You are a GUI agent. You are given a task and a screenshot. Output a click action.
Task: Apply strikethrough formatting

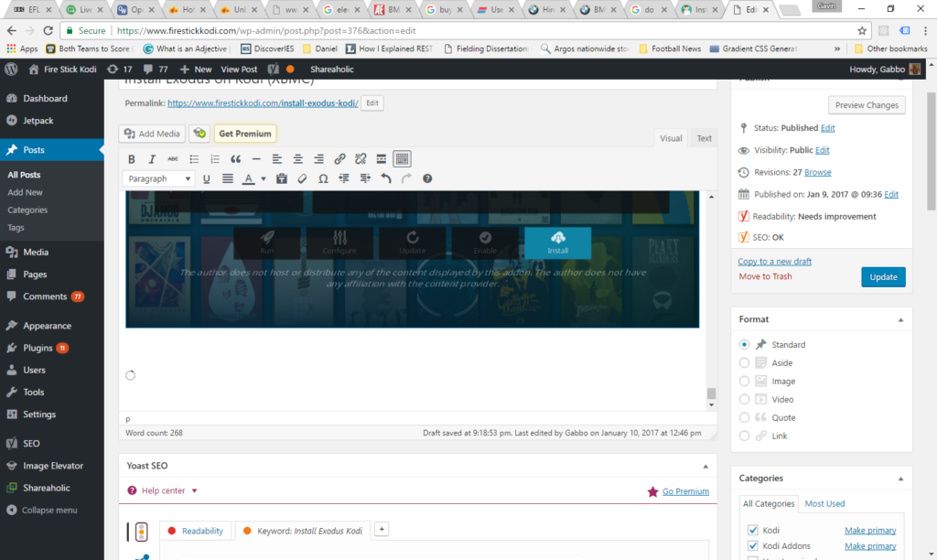pyautogui.click(x=173, y=159)
